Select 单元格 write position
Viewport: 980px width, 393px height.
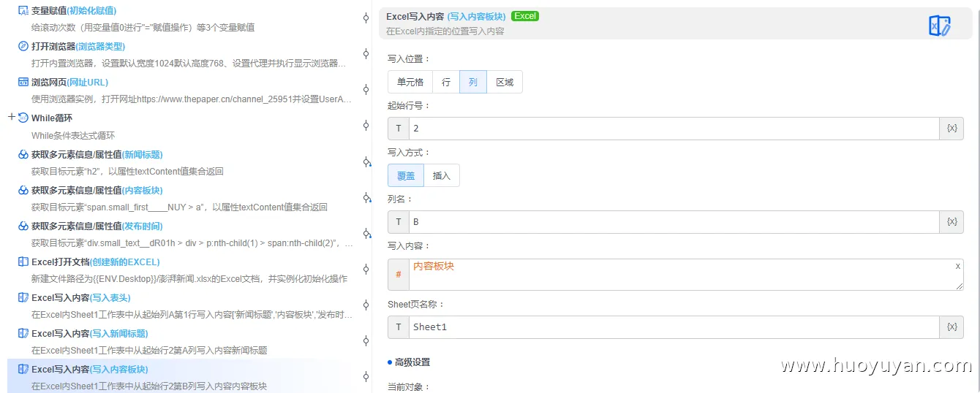[410, 82]
